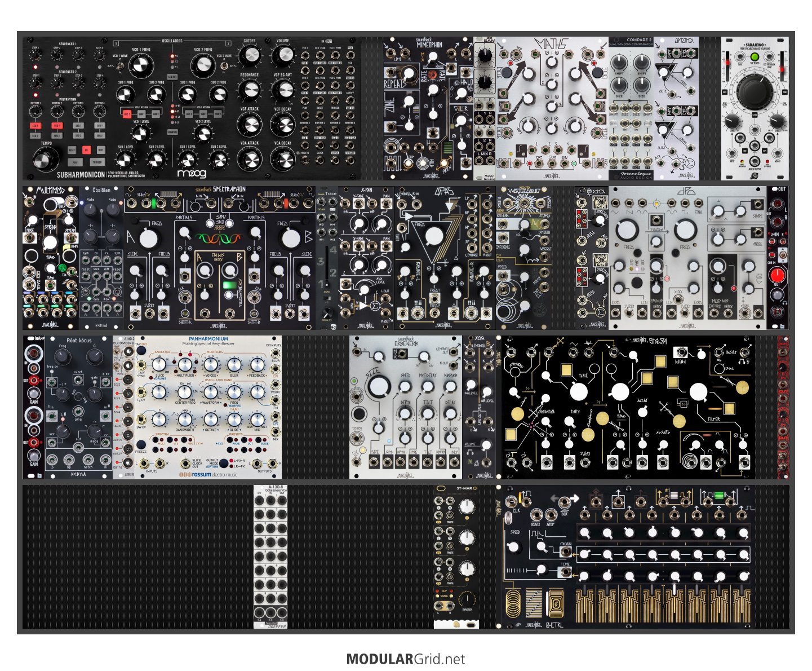Click the Doepfer A-130-8 Octal VCA module
Image resolution: width=812 pixels, height=671 pixels.
270,555
